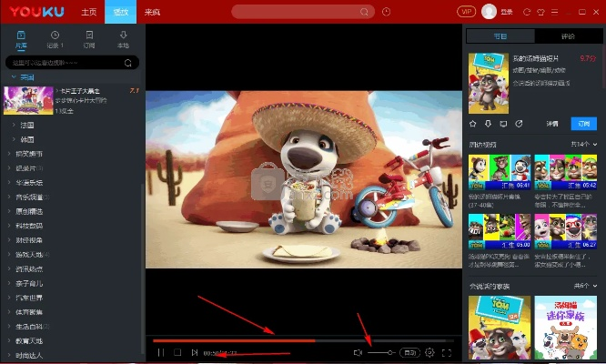The height and width of the screenshot is (364, 606).
Task: Expand the 纪录片 category in sidebar
Action: 28,168
